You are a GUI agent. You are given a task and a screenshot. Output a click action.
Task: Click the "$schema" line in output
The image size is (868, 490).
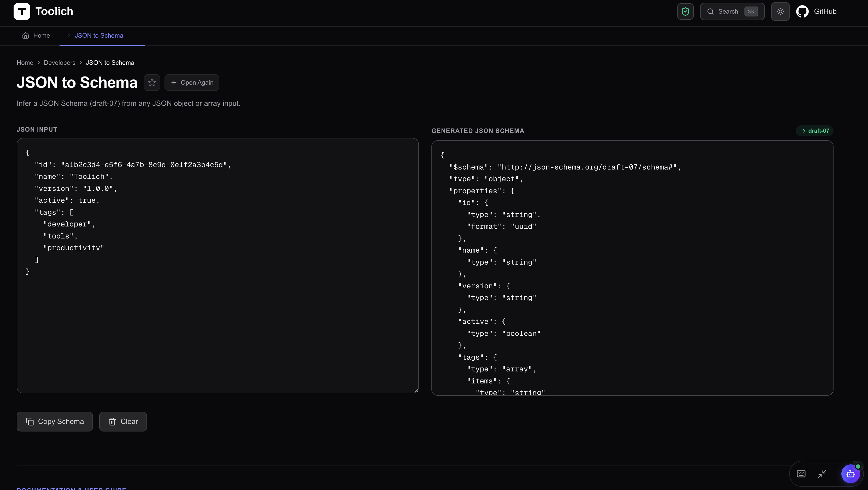point(565,167)
